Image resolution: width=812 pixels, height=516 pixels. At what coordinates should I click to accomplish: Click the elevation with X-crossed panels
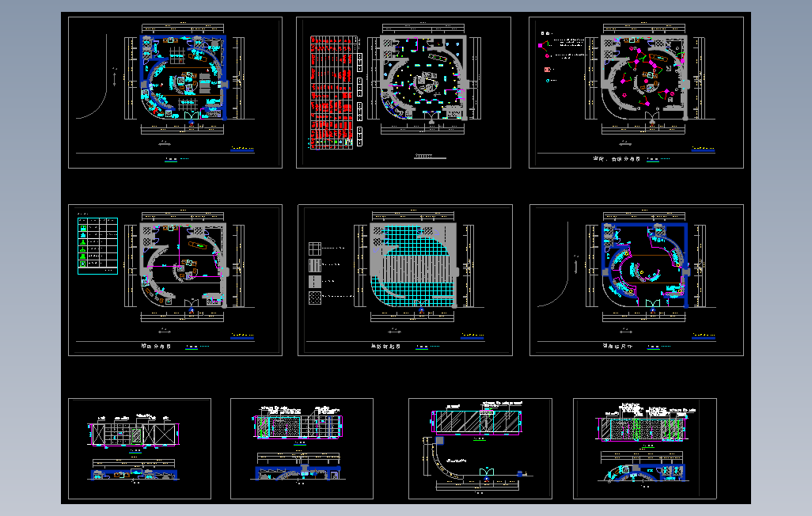point(135,433)
